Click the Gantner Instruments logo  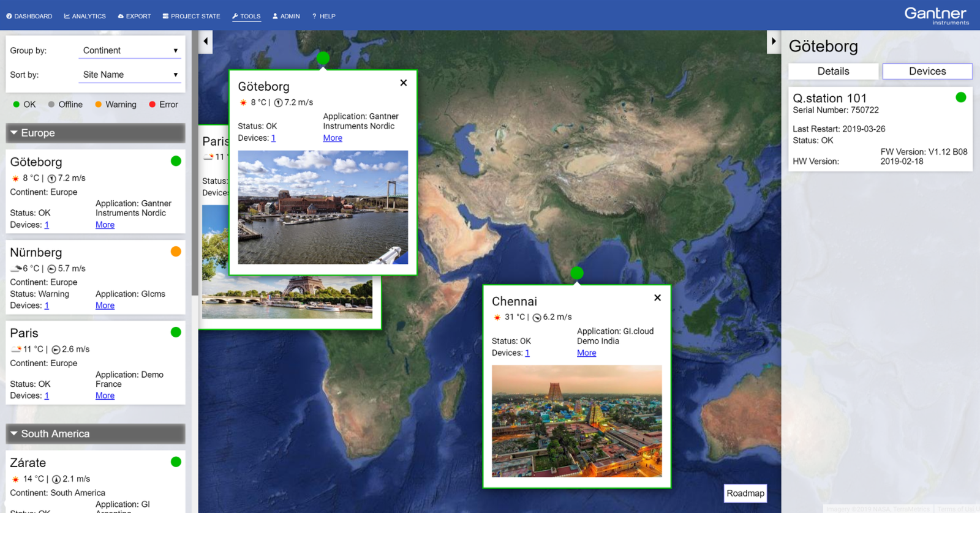point(937,15)
